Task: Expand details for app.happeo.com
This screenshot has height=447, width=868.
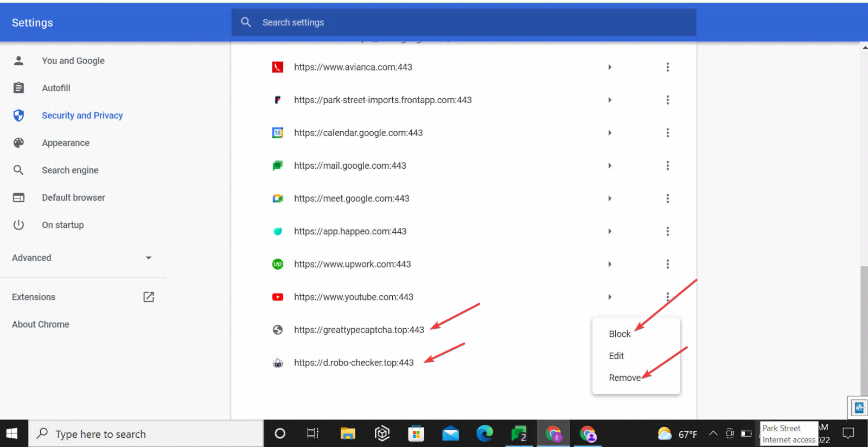Action: [x=610, y=231]
